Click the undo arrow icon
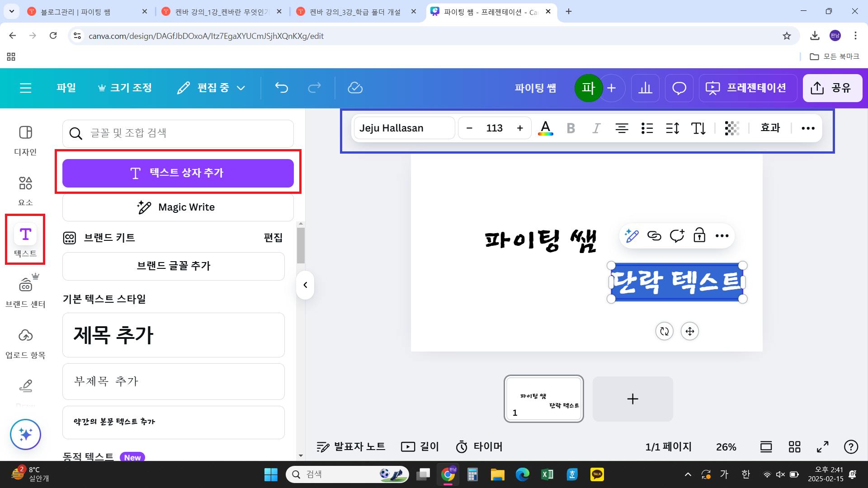 281,88
